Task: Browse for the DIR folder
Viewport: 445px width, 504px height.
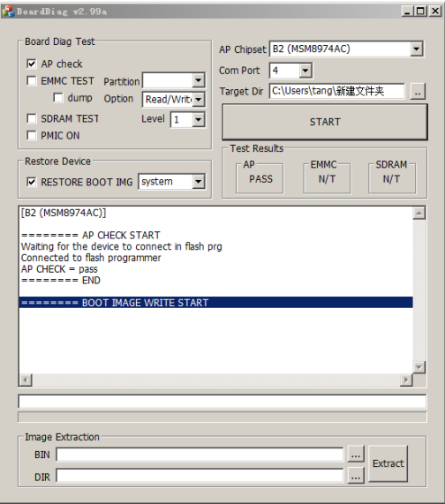Action: [356, 476]
